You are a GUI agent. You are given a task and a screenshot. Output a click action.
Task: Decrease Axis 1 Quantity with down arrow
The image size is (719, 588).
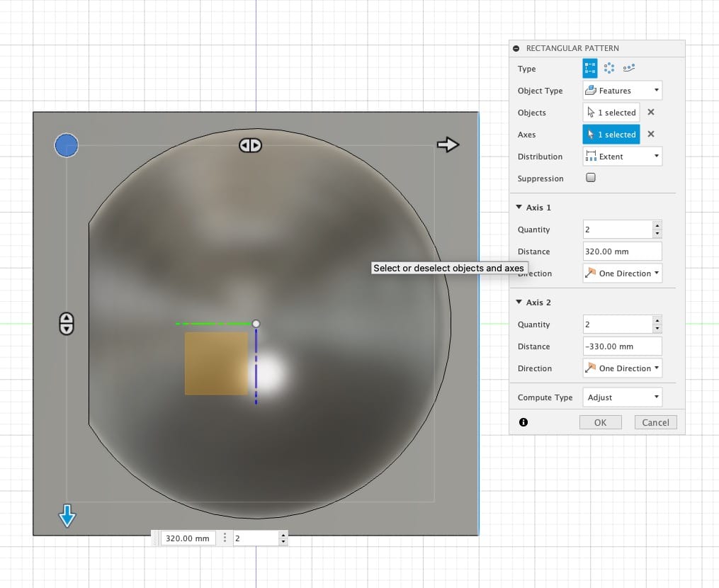click(657, 234)
